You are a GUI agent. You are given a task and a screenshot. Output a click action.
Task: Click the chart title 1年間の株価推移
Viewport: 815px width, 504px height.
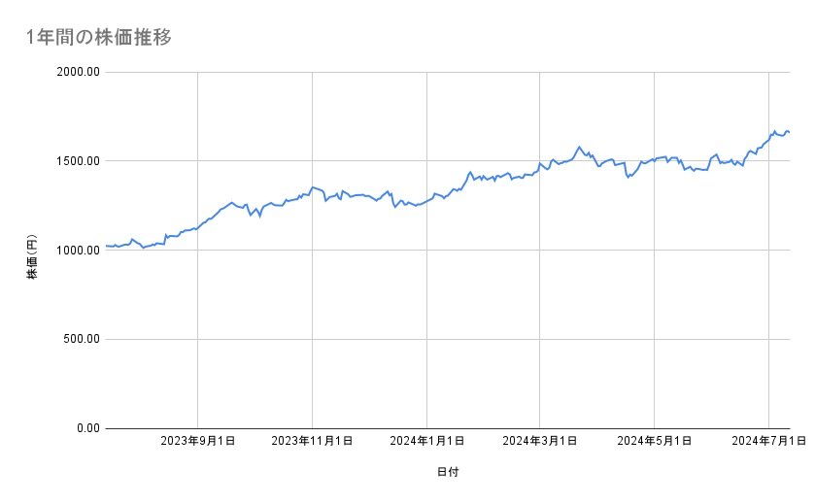(101, 38)
